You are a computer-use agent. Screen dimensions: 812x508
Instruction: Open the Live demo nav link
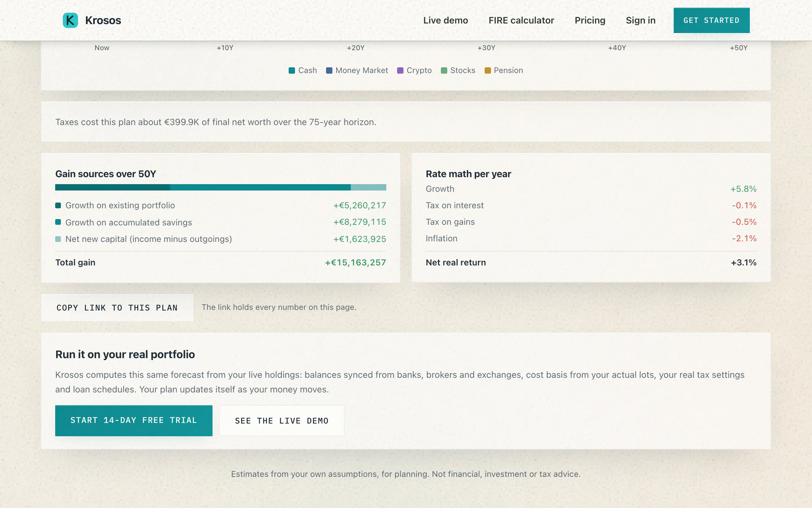(x=446, y=20)
